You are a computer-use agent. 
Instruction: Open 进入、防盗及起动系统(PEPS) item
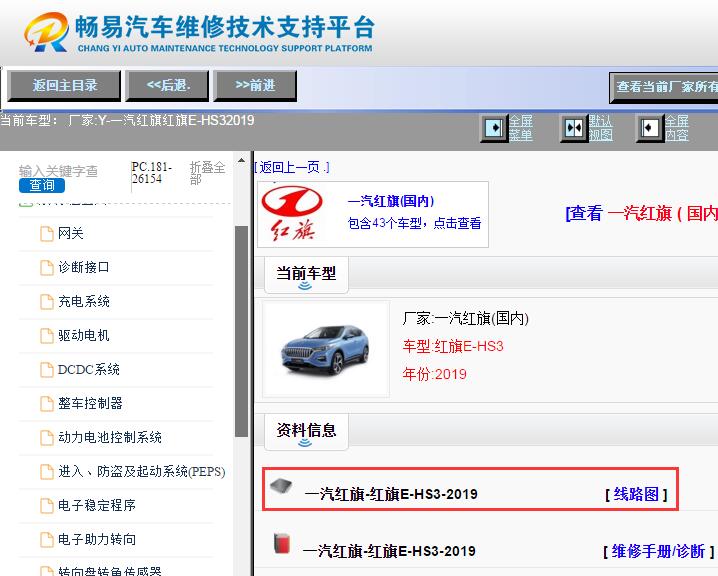[x=141, y=471]
